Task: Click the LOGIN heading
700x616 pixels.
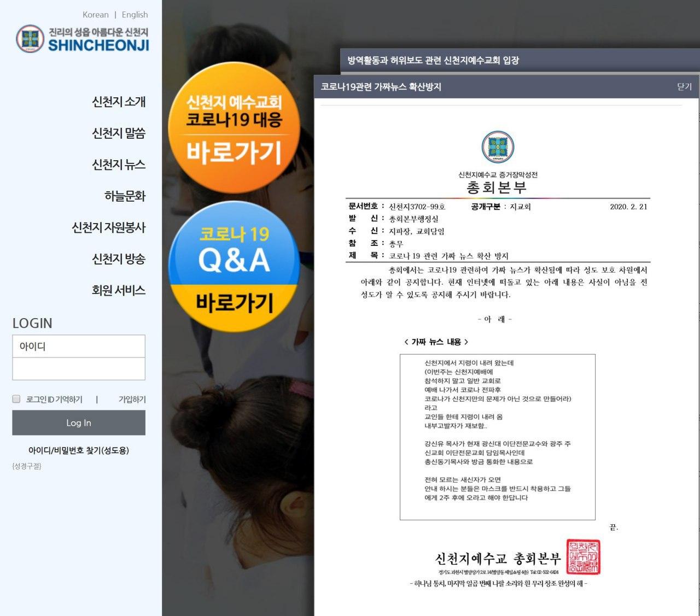Action: 32,323
